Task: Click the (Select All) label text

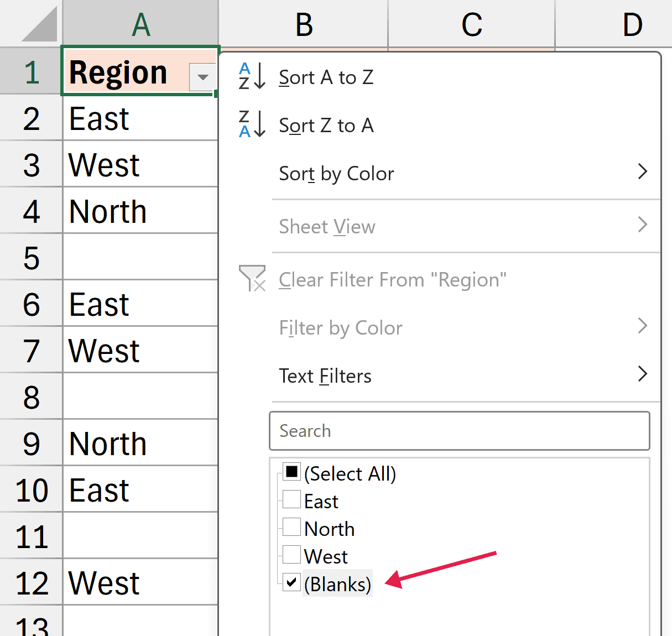Action: 350,474
